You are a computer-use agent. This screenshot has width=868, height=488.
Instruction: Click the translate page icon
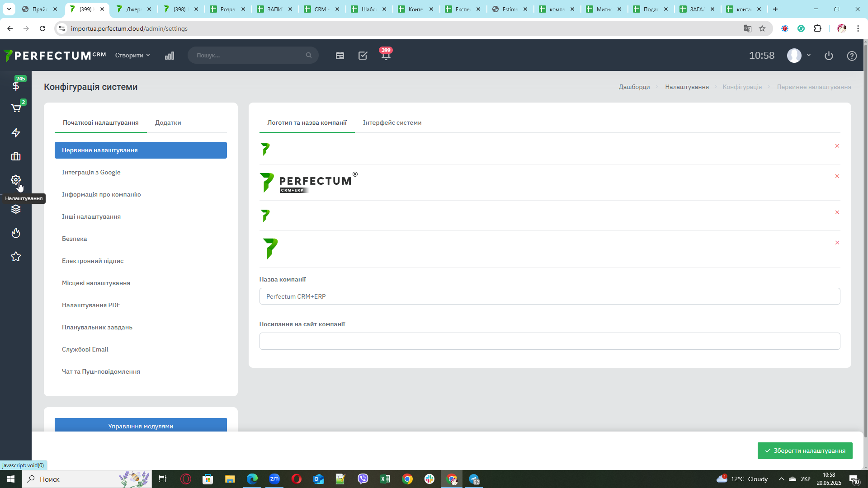pos(748,28)
